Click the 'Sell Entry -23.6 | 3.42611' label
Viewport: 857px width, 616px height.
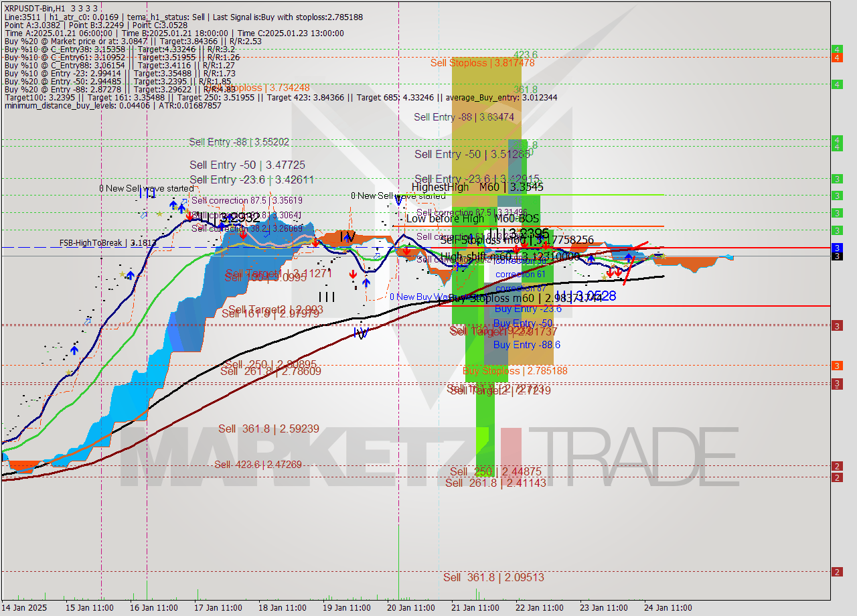(x=252, y=179)
